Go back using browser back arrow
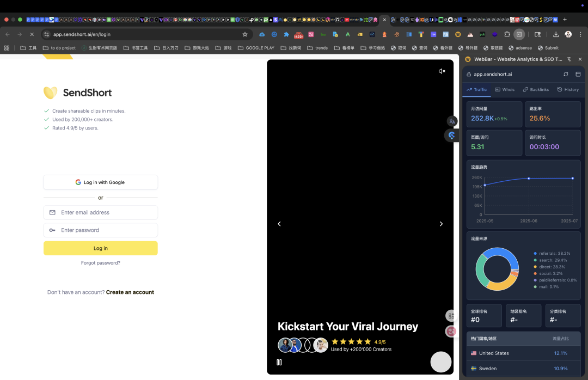 tap(8, 34)
